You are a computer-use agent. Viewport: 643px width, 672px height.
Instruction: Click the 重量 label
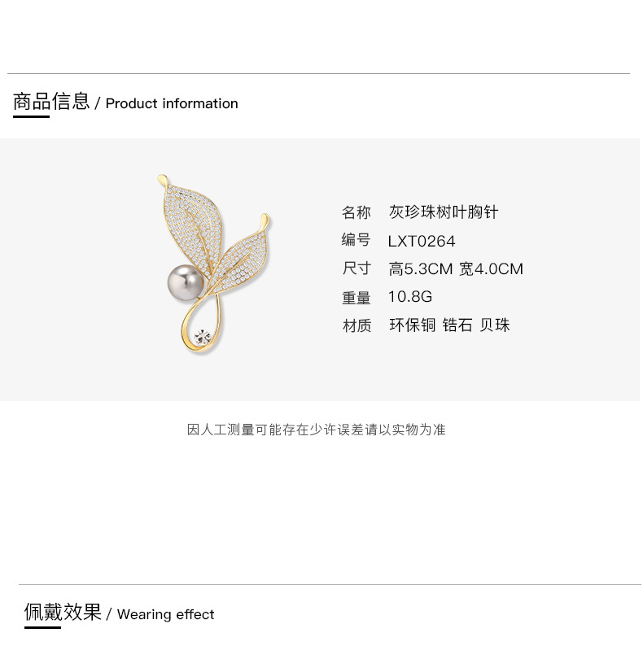[356, 298]
